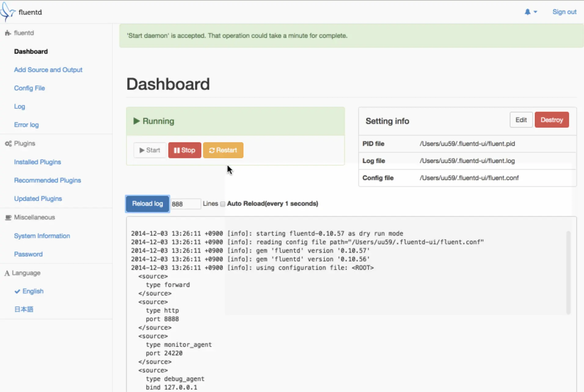Click the 'Start daemon' accepted alert message
Image resolution: width=584 pixels, height=392 pixels.
click(x=237, y=36)
